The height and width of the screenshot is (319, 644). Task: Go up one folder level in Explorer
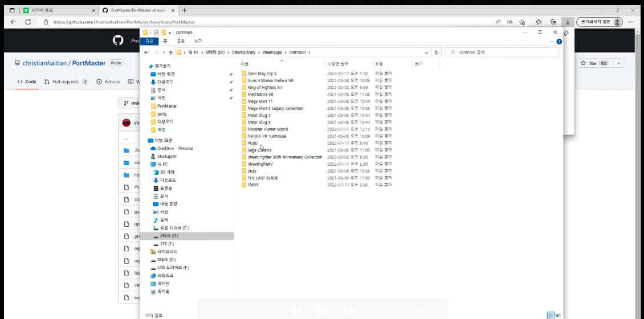pos(171,52)
